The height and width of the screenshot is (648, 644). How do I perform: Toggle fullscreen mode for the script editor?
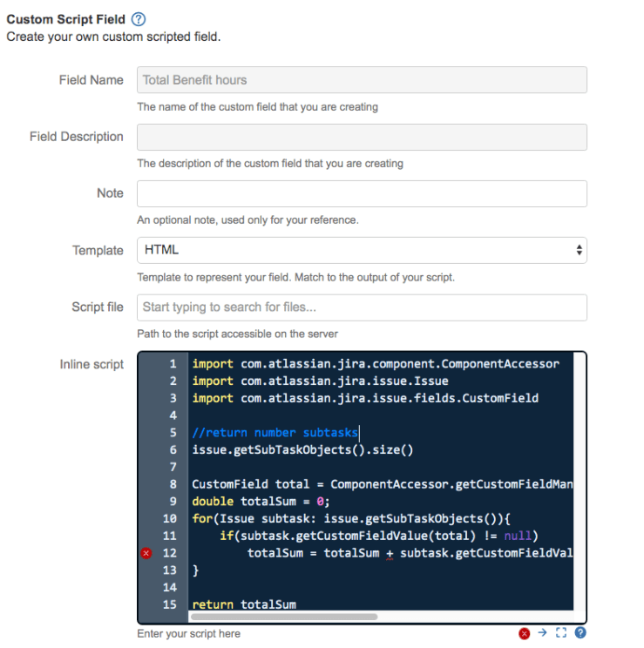(x=561, y=633)
